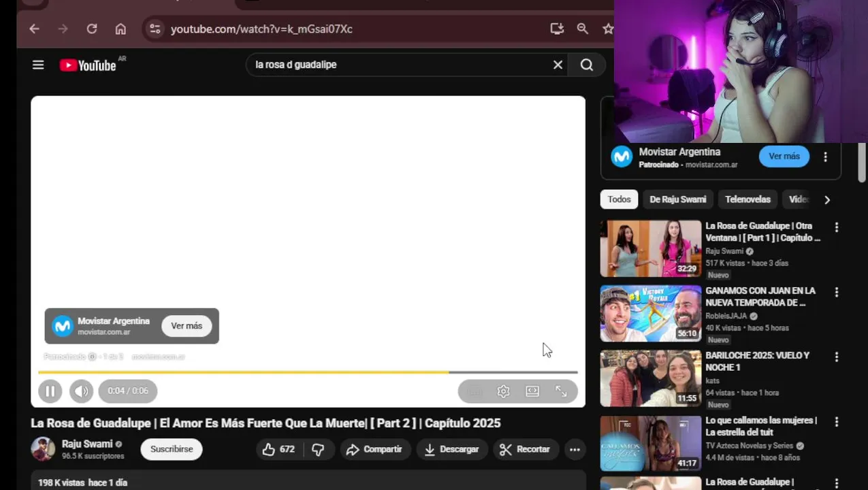Open La estrella del tuit video thumbnail
This screenshot has width=868, height=490.
[x=651, y=443]
